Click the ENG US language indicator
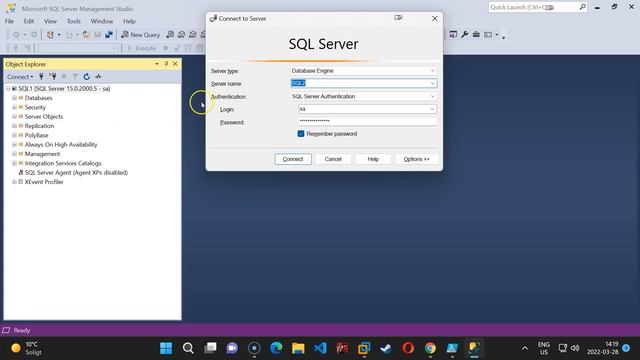Viewport: 640px width, 360px height. pos(544,348)
